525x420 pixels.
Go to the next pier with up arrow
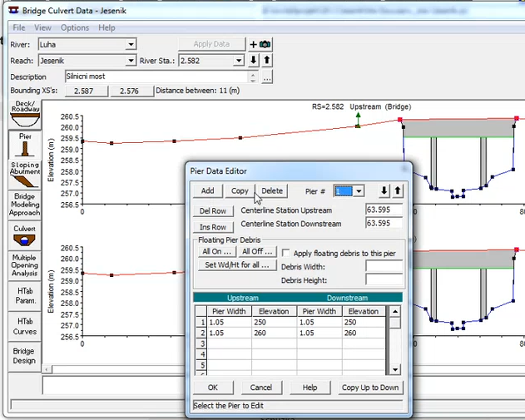point(398,190)
